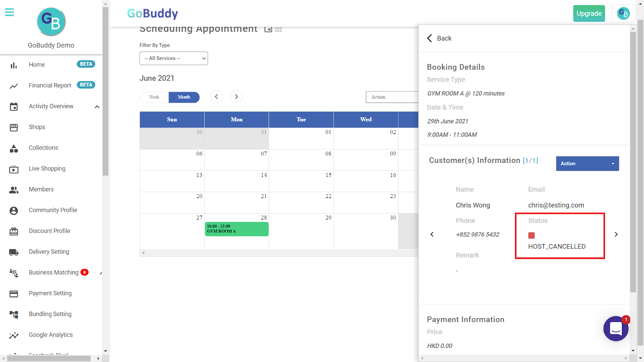Switch to grid view icon beside title

279,29
